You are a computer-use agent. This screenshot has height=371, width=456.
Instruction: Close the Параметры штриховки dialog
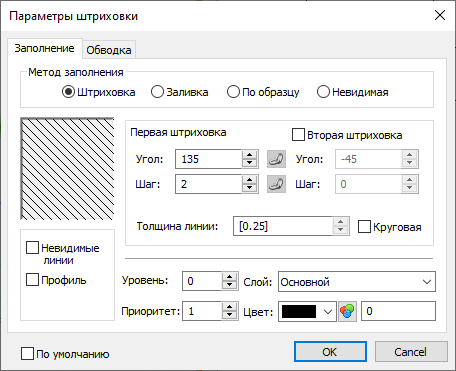pyautogui.click(x=440, y=15)
